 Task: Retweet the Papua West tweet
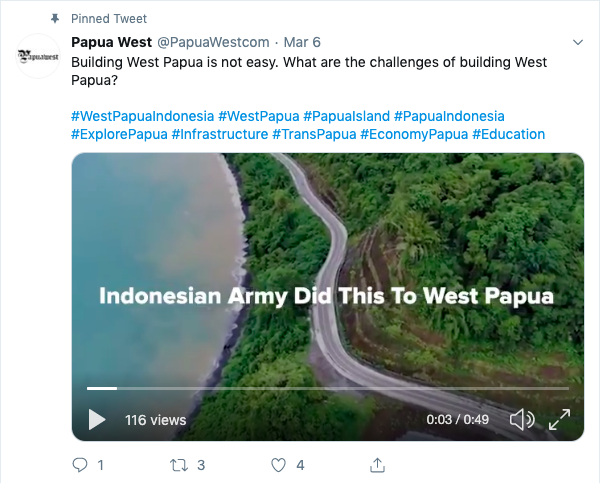click(x=180, y=465)
